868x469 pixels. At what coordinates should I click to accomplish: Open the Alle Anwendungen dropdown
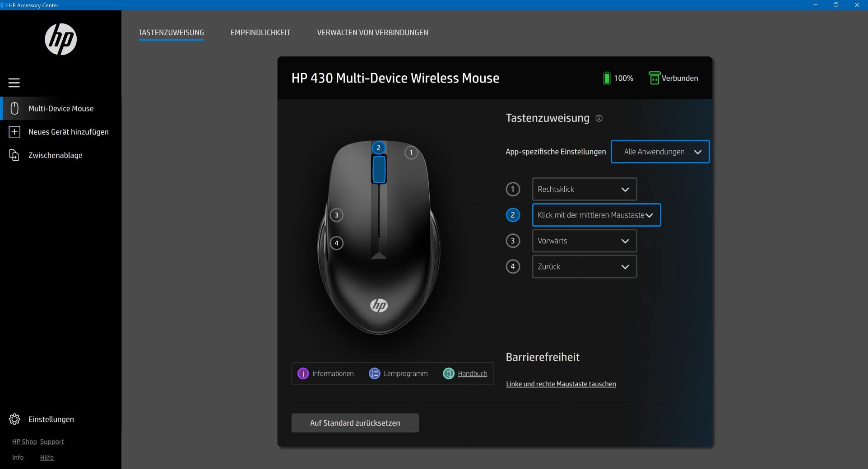click(660, 152)
